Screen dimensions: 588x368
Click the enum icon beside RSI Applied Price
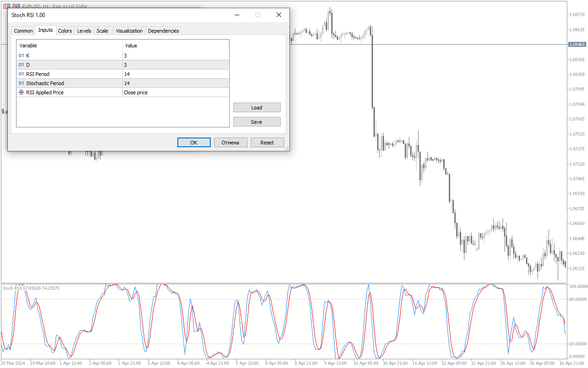[x=21, y=92]
